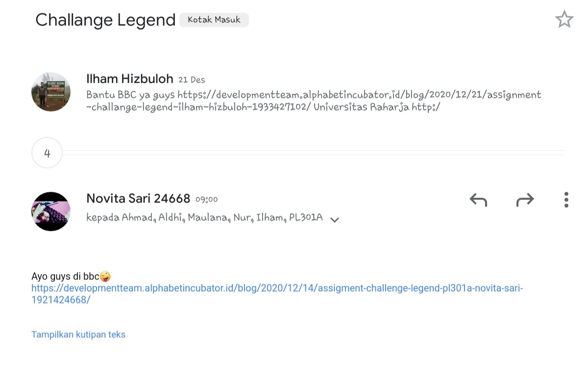This screenshot has height=387, width=588.
Task: Click the Challange Legend subject title
Action: [x=105, y=20]
